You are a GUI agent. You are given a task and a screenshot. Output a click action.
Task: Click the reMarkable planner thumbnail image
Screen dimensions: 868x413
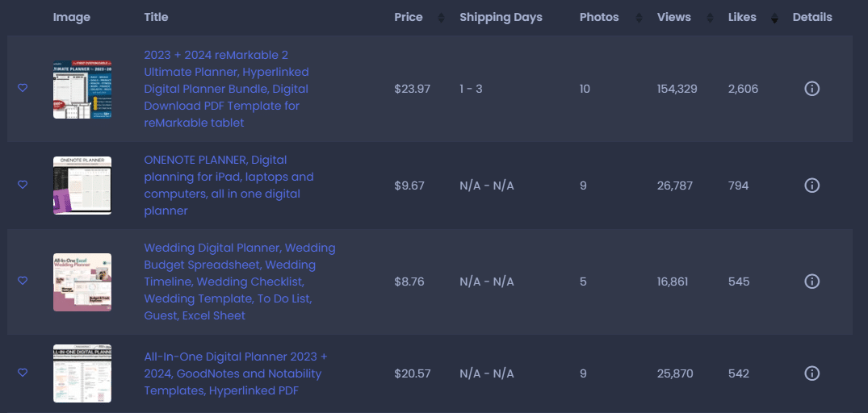click(x=82, y=90)
